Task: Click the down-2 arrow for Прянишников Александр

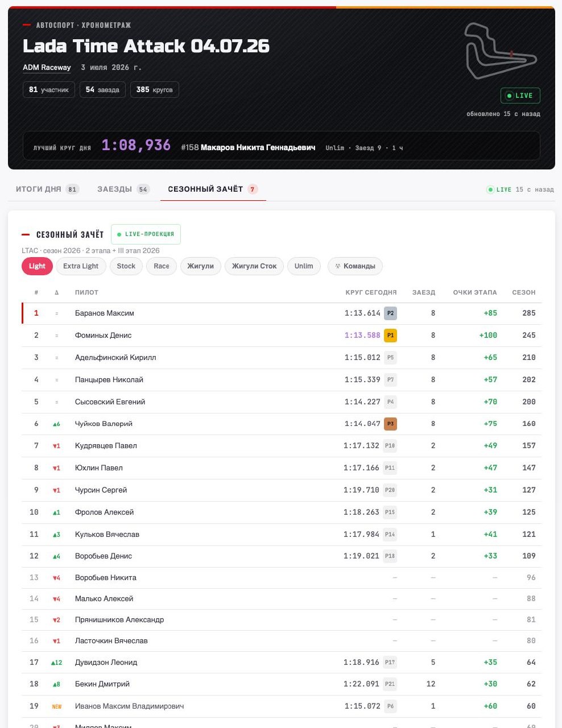Action: (56, 621)
